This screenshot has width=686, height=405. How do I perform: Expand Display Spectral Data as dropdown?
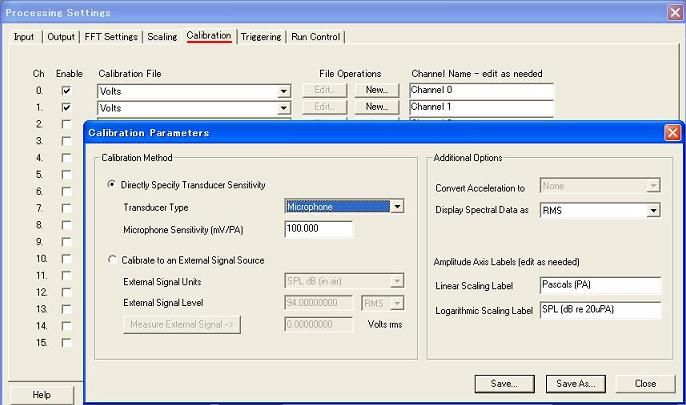point(653,210)
